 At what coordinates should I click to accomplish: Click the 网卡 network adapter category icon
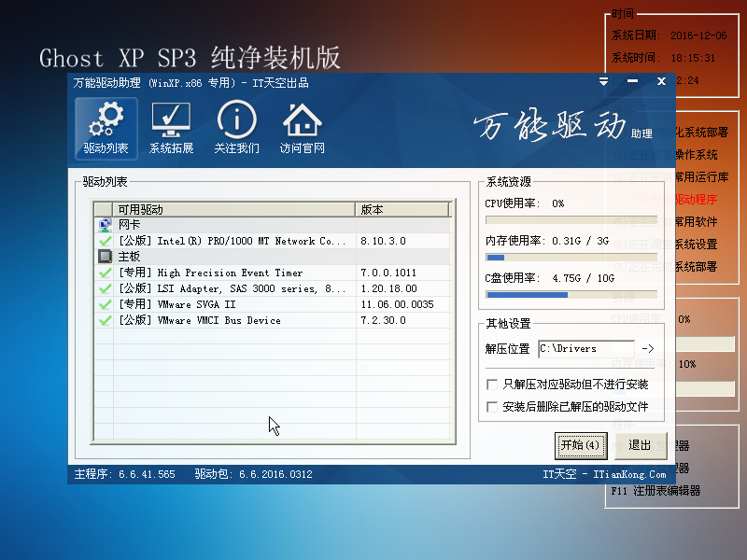[105, 224]
